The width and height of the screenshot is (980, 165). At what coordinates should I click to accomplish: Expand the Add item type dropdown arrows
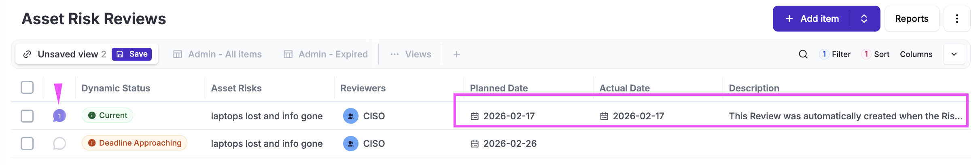(864, 19)
